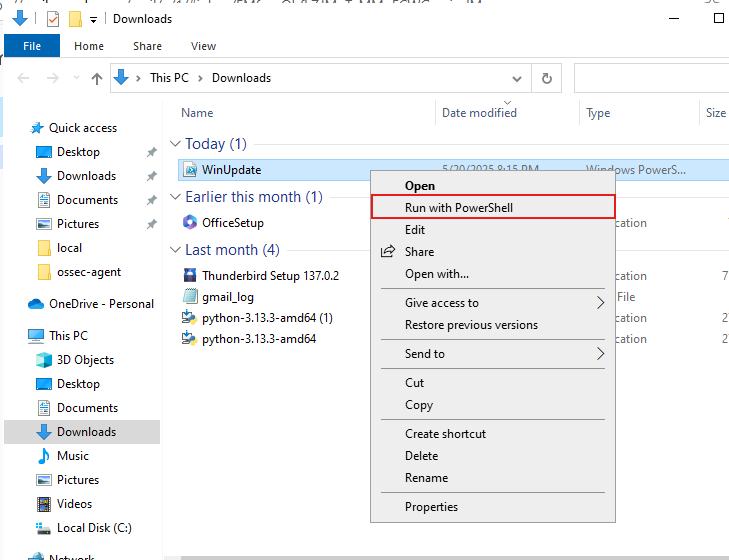Go up one level with Up arrow
The height and width of the screenshot is (560, 729).
pyautogui.click(x=97, y=79)
